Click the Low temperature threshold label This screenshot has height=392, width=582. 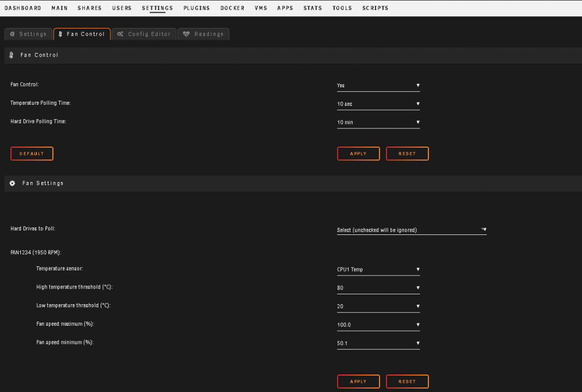click(x=73, y=305)
